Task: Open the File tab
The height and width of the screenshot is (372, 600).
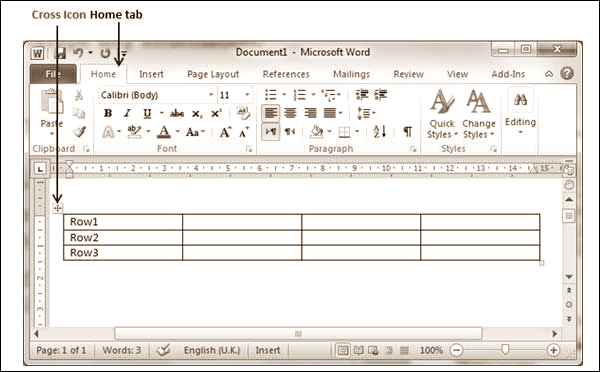Action: click(53, 74)
